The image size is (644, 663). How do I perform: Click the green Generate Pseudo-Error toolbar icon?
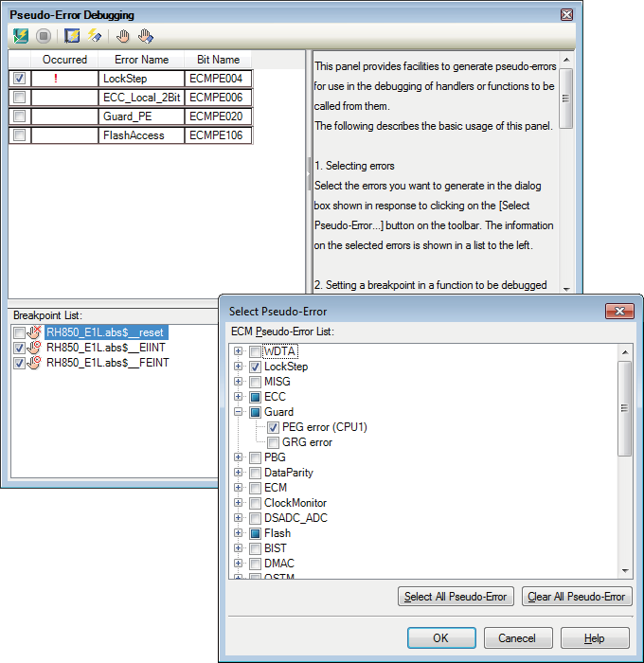coord(21,36)
